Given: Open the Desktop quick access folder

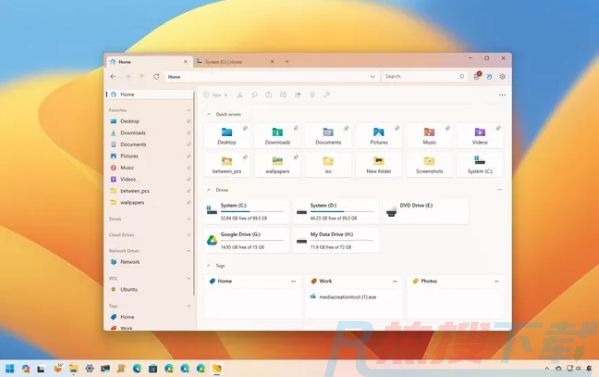Looking at the screenshot, I should click(227, 136).
